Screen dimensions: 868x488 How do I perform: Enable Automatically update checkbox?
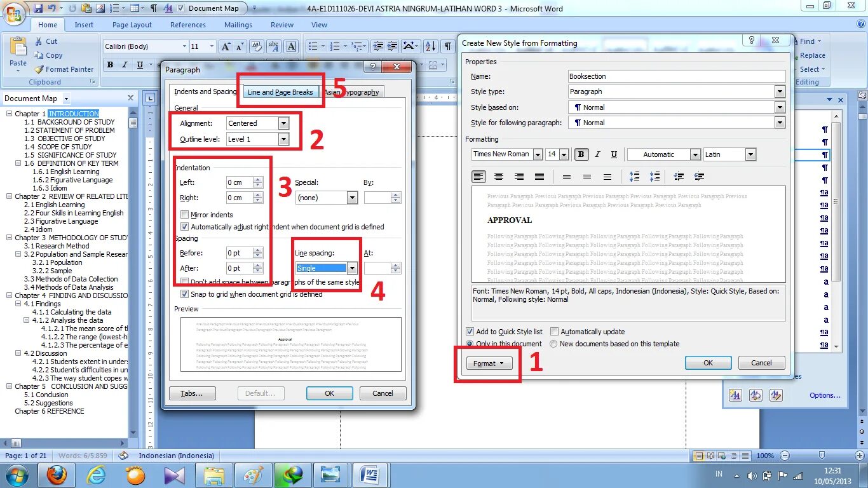pos(554,332)
